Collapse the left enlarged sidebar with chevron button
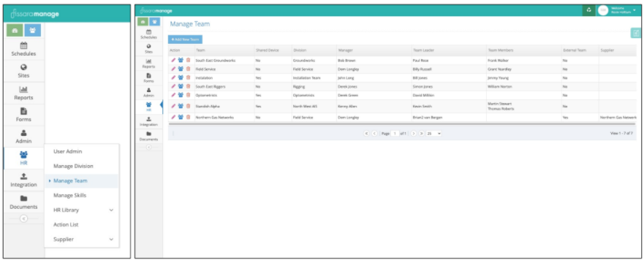The image size is (644, 263). pyautogui.click(x=23, y=218)
